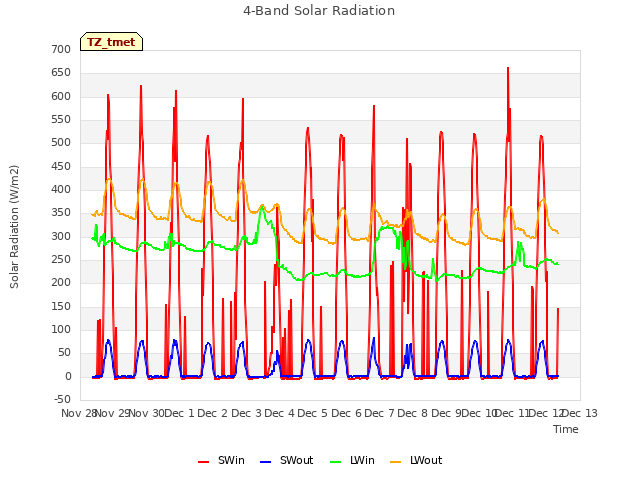The height and width of the screenshot is (480, 640).
Task: Click the 200 y-axis tick label
Action: click(61, 283)
